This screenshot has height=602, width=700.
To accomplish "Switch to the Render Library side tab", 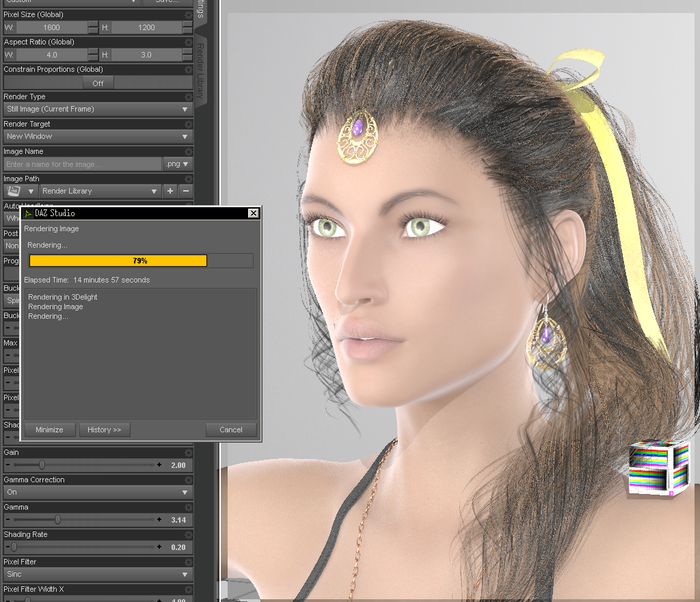I will (x=200, y=70).
